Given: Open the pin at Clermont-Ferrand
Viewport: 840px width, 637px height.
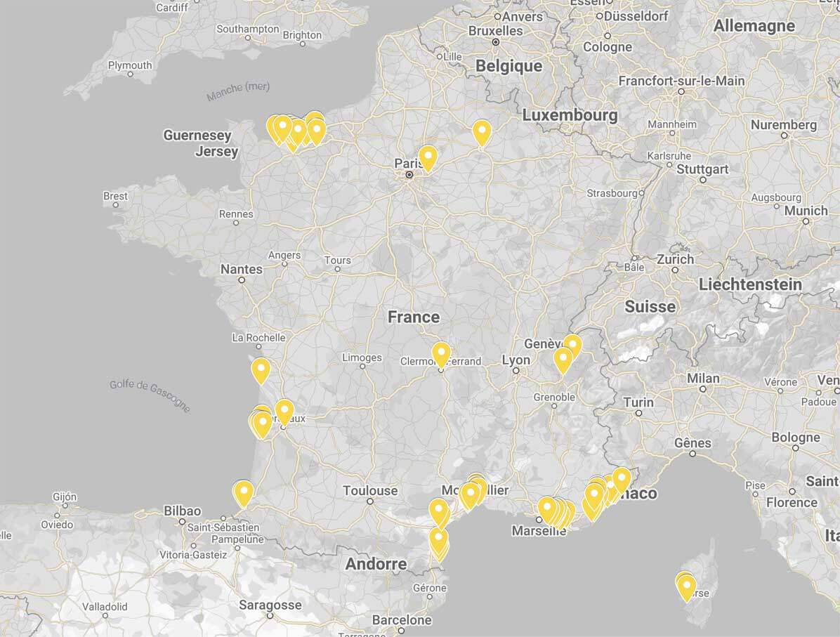Looking at the screenshot, I should (x=441, y=353).
